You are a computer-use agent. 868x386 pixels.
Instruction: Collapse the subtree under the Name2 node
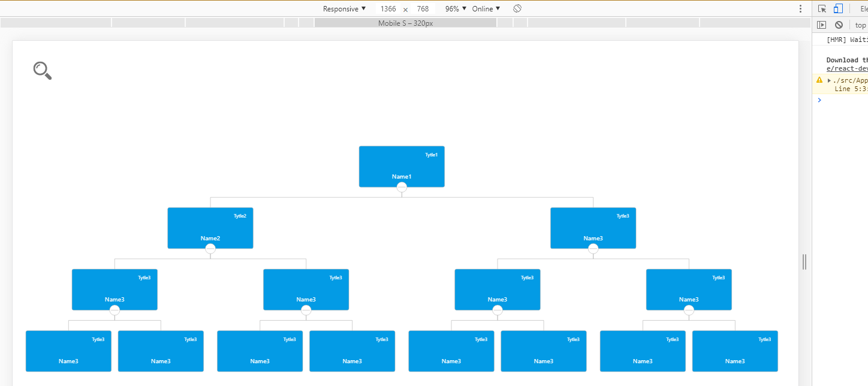(210, 249)
